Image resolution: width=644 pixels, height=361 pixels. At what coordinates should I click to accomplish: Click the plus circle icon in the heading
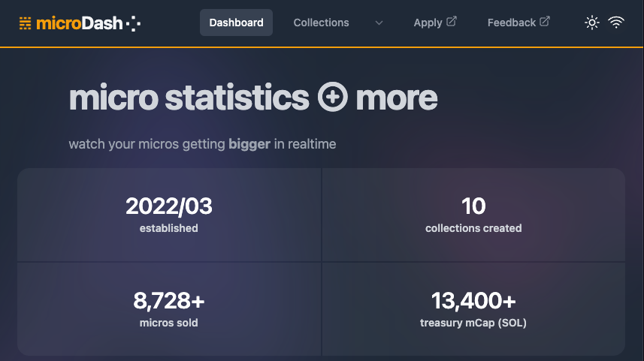click(x=333, y=98)
